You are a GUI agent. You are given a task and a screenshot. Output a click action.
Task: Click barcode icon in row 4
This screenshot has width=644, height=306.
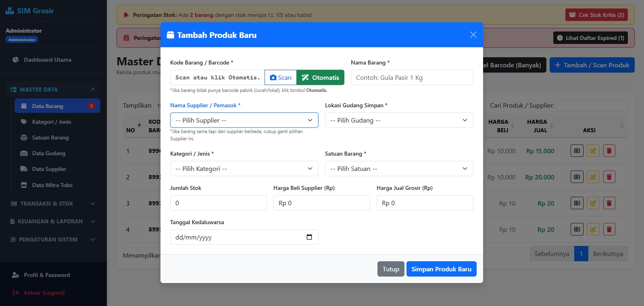(x=577, y=229)
